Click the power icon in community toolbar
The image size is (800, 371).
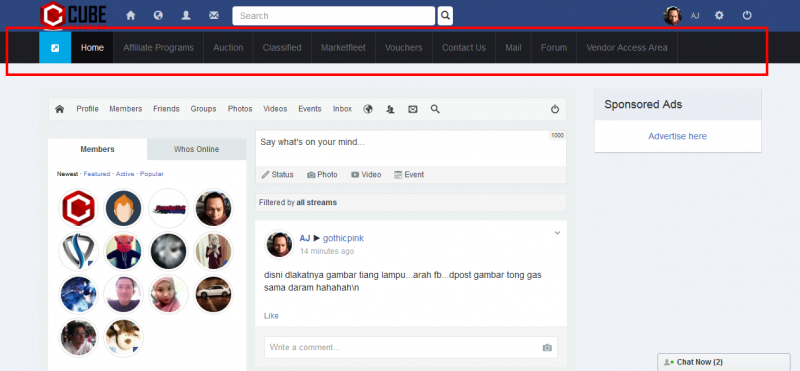pos(555,109)
